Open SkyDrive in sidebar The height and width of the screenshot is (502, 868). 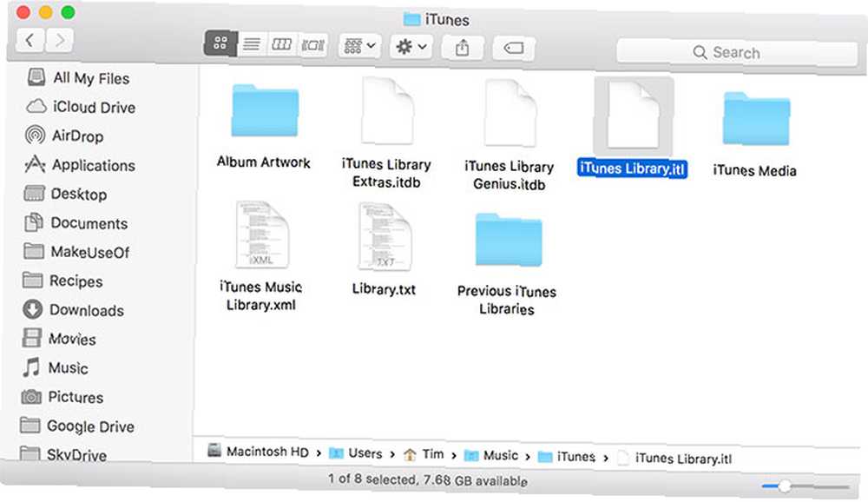click(x=63, y=454)
